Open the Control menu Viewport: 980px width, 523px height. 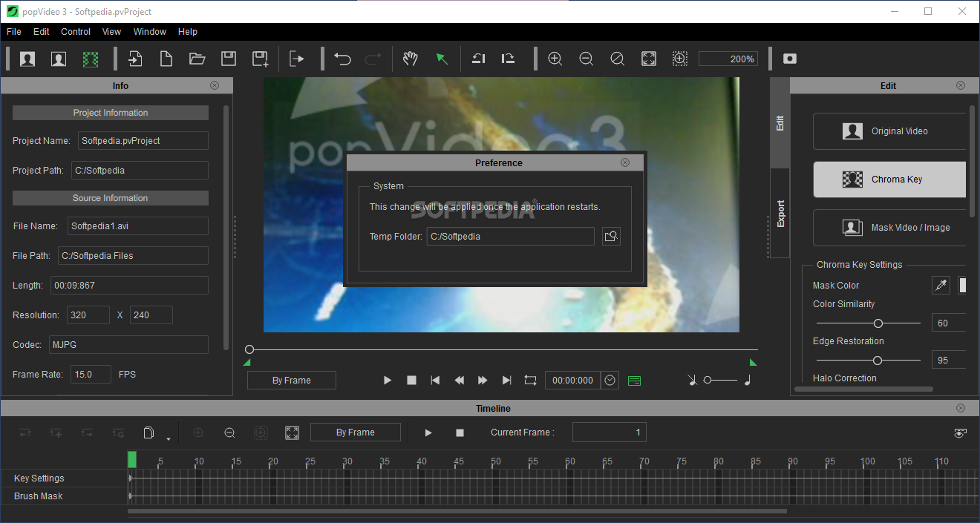tap(76, 32)
